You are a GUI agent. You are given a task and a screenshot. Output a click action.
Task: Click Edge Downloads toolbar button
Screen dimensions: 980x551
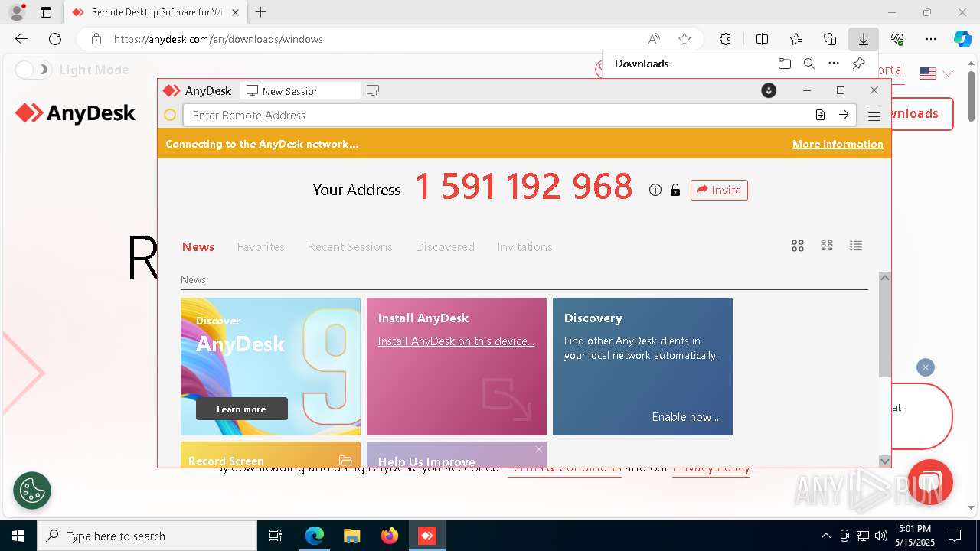pyautogui.click(x=863, y=39)
